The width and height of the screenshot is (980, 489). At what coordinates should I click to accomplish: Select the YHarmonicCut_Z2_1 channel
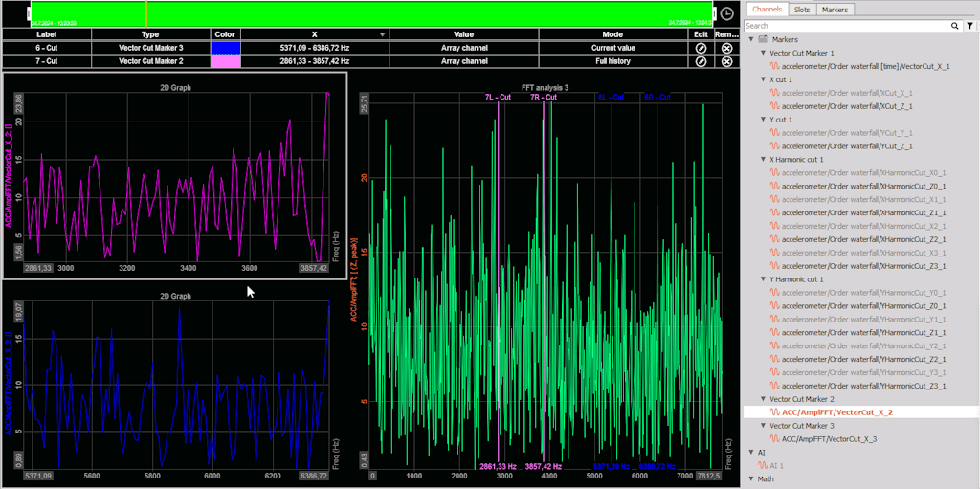pos(864,359)
